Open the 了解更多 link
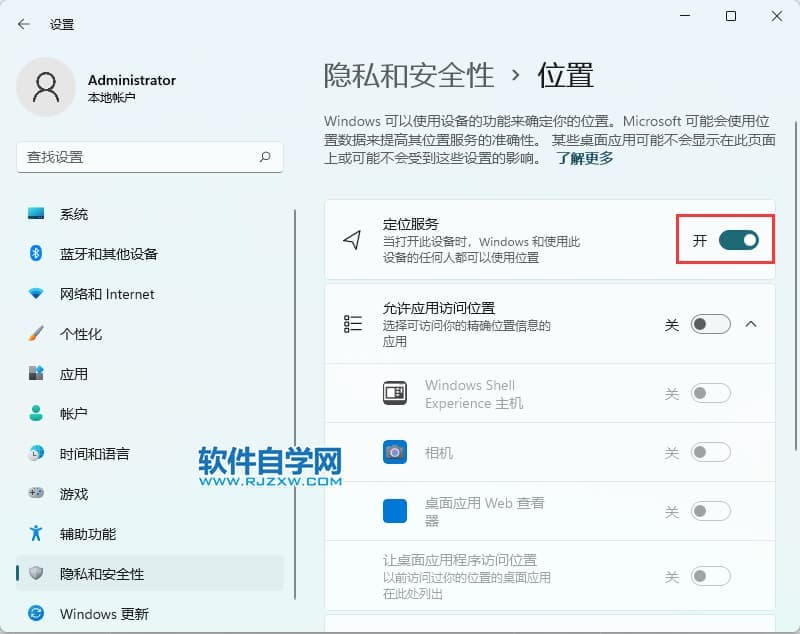This screenshot has width=800, height=634. (585, 158)
